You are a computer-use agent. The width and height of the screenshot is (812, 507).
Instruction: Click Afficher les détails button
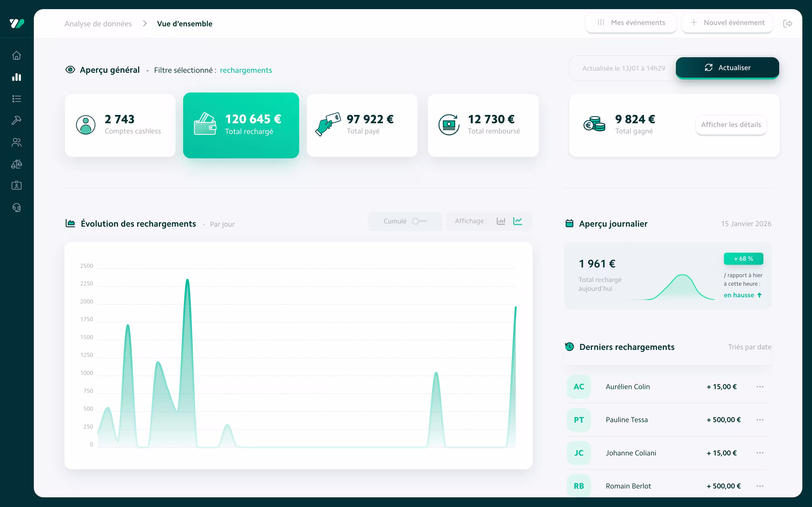pyautogui.click(x=731, y=125)
